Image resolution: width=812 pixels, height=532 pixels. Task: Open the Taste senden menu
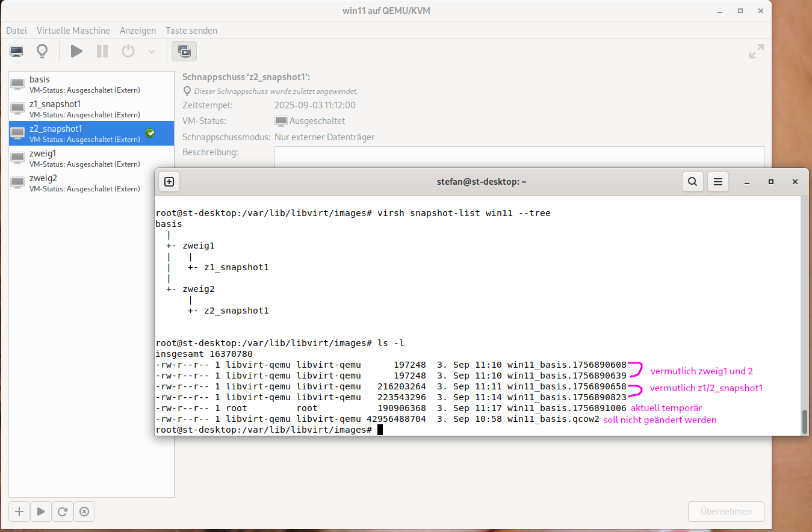pyautogui.click(x=191, y=30)
